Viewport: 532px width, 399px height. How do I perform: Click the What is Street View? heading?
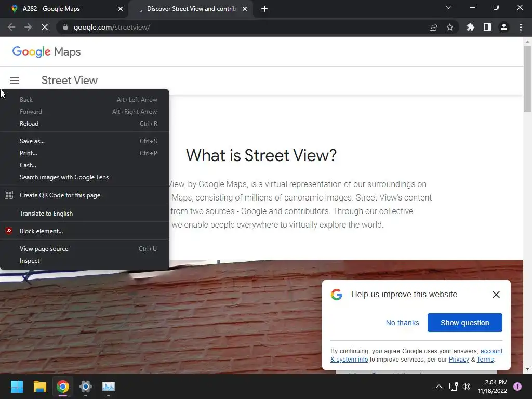261,155
